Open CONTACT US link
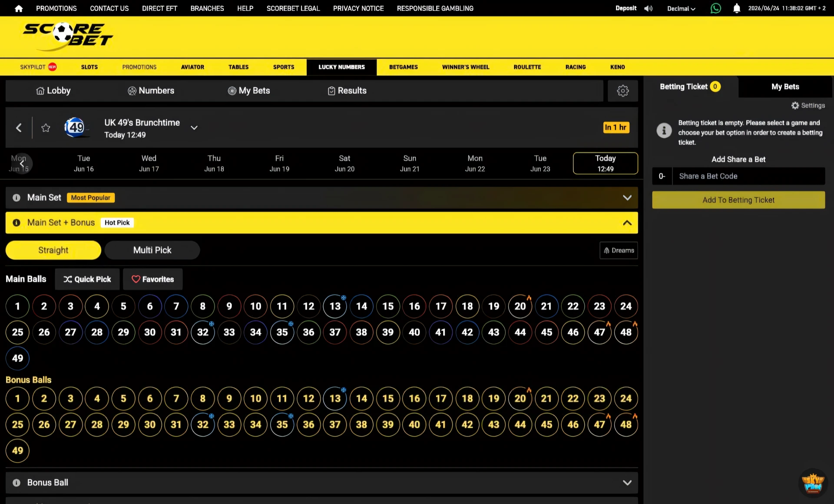 [109, 8]
